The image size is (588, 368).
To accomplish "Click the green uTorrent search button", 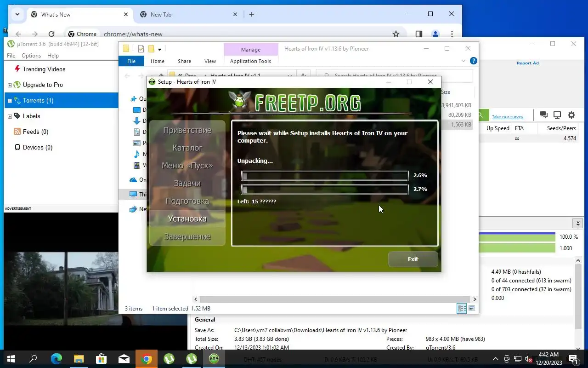I will [x=483, y=115].
